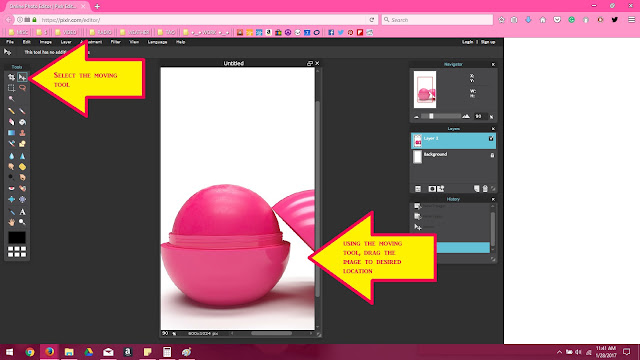Select the Magic Wand tool
Viewport: 640px width, 360px height.
tap(11, 99)
